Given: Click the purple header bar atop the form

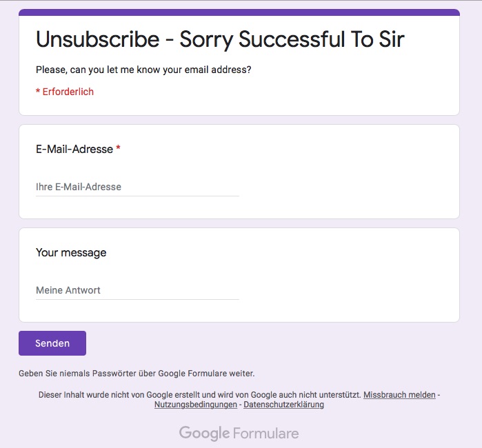Looking at the screenshot, I should click(239, 12).
